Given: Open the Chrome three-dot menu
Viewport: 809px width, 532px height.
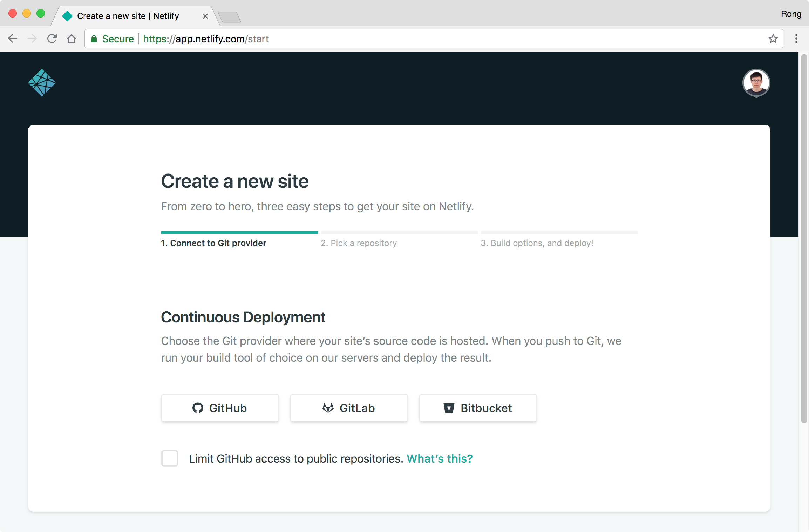Looking at the screenshot, I should tap(796, 39).
